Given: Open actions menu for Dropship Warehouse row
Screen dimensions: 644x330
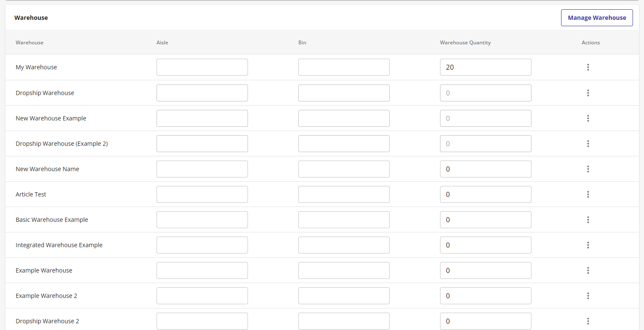Looking at the screenshot, I should pyautogui.click(x=588, y=93).
